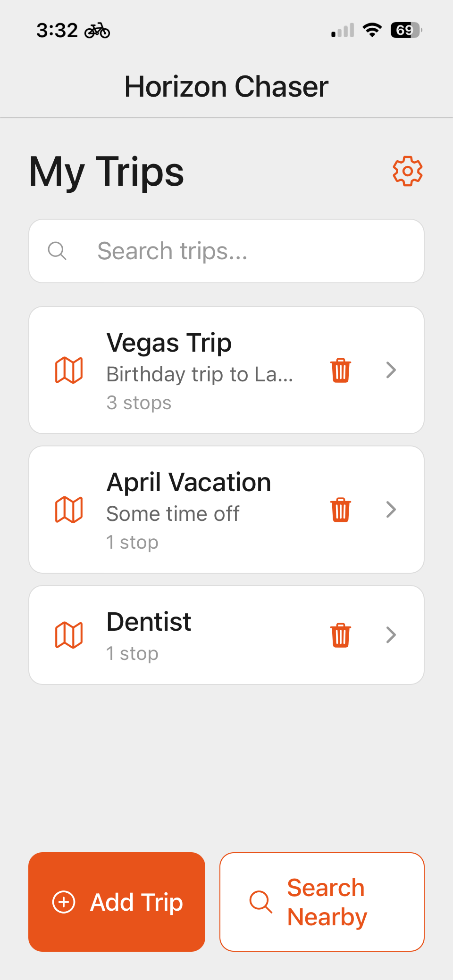
Task: Open settings with the gear icon
Action: (x=408, y=171)
